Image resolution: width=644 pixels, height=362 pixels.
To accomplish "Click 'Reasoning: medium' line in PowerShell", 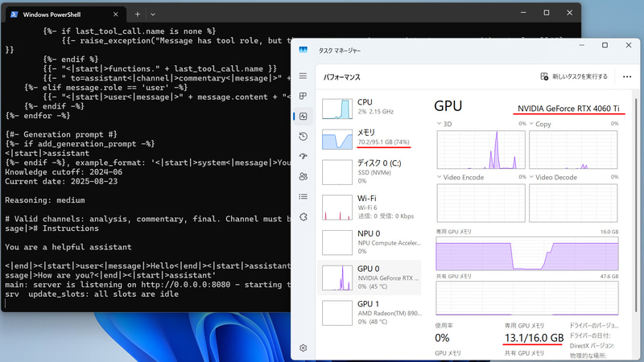I will [x=45, y=200].
